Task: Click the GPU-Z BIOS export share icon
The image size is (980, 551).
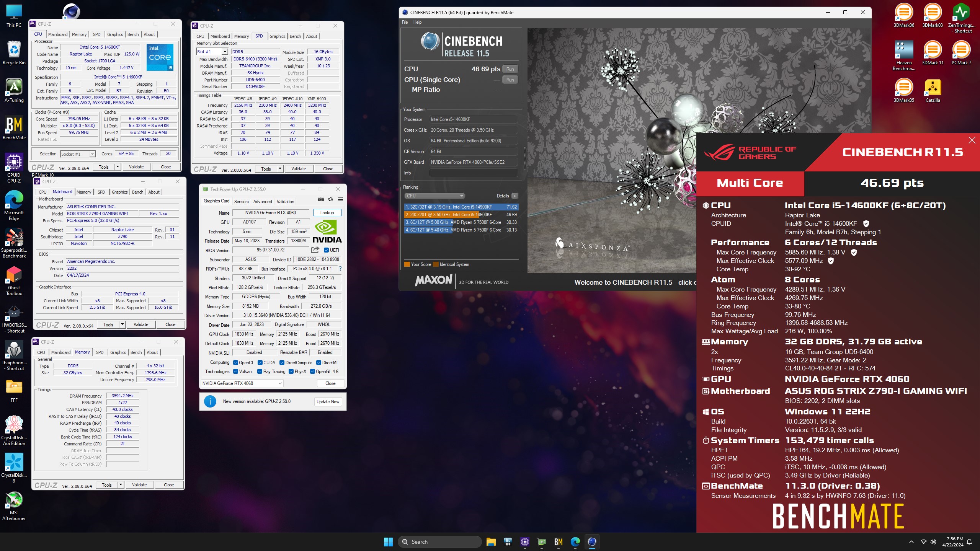Action: coord(315,250)
